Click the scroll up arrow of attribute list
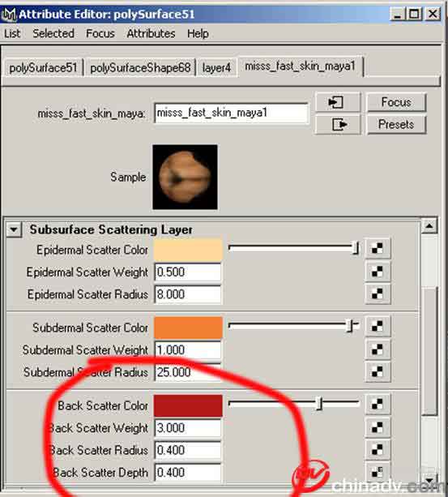448x497 pixels. click(429, 225)
